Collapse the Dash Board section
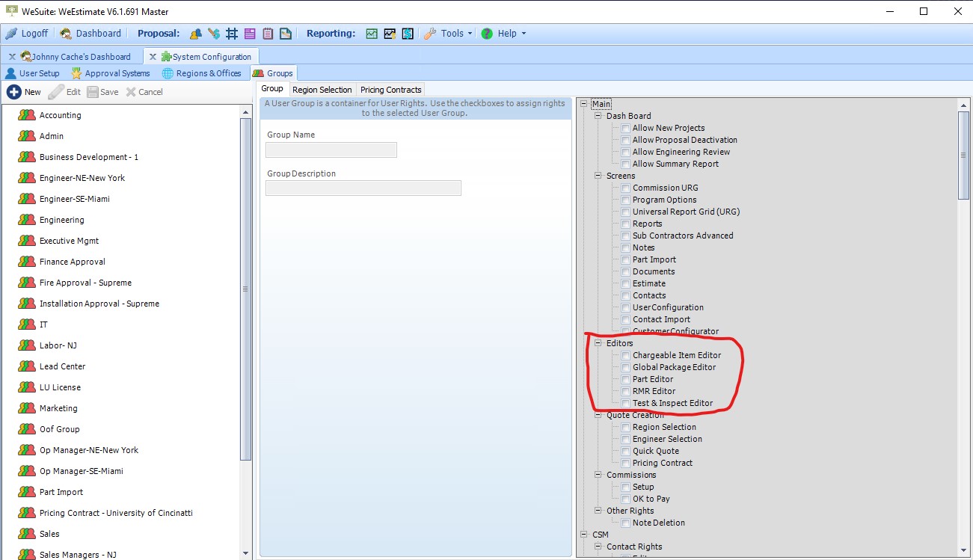The width and height of the screenshot is (973, 560). (597, 116)
